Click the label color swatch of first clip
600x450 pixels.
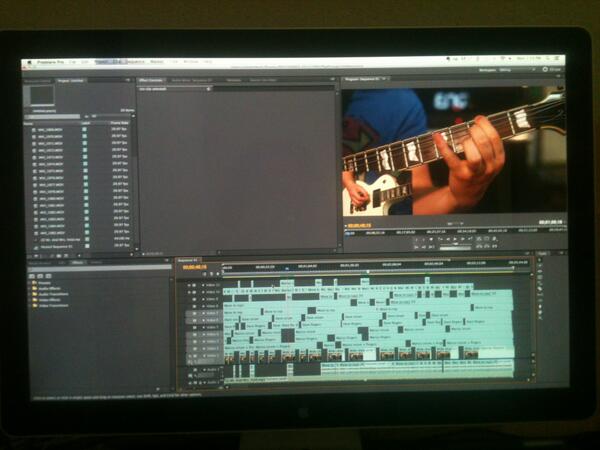pyautogui.click(x=84, y=129)
